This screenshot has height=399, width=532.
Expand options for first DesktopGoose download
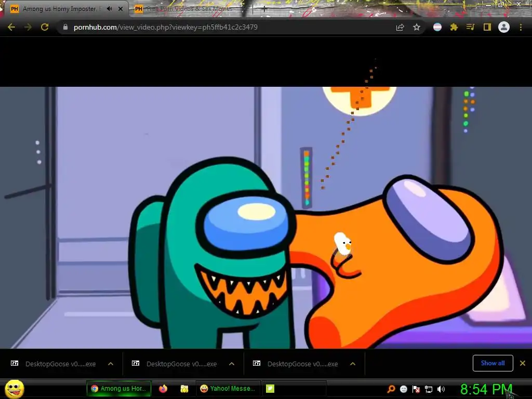pos(111,364)
